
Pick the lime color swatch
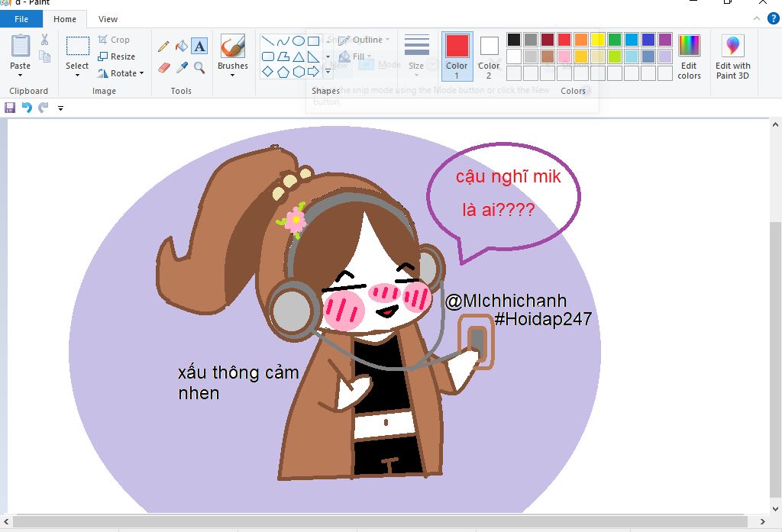tap(615, 56)
